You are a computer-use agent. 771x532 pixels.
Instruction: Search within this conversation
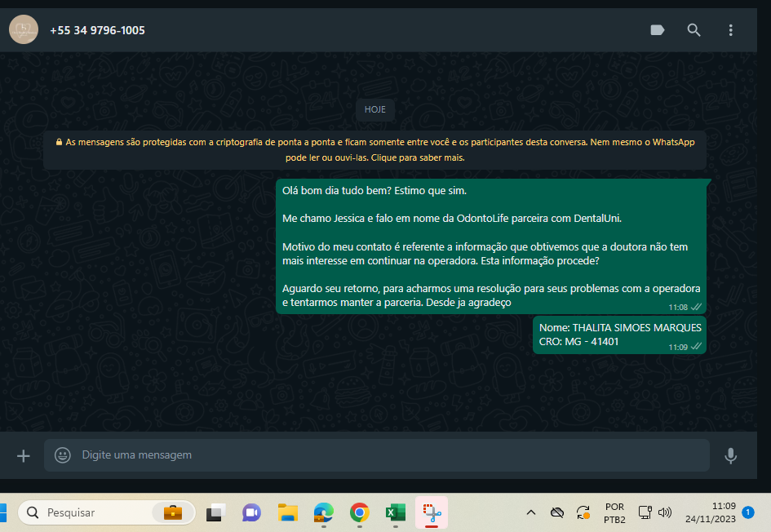pyautogui.click(x=693, y=30)
